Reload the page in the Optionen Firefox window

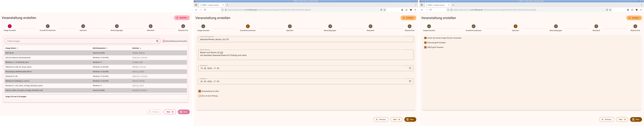[431, 10]
